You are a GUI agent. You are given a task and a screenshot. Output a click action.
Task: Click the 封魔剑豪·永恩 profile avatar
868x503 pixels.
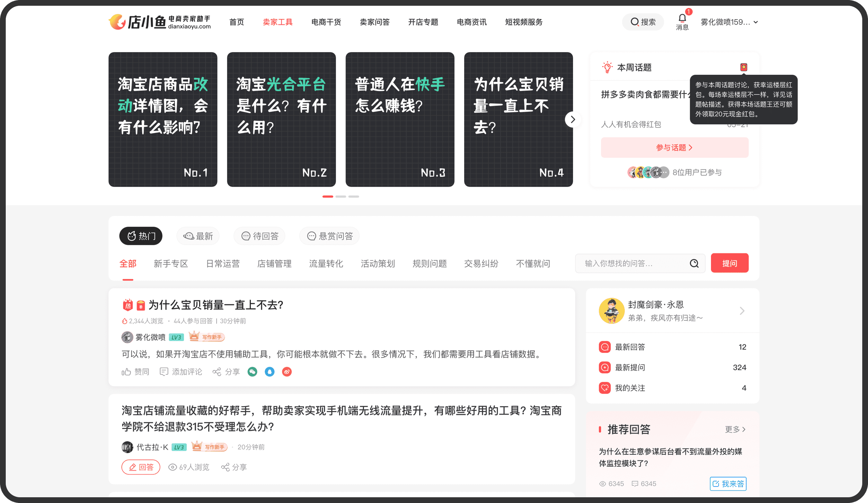pos(611,311)
